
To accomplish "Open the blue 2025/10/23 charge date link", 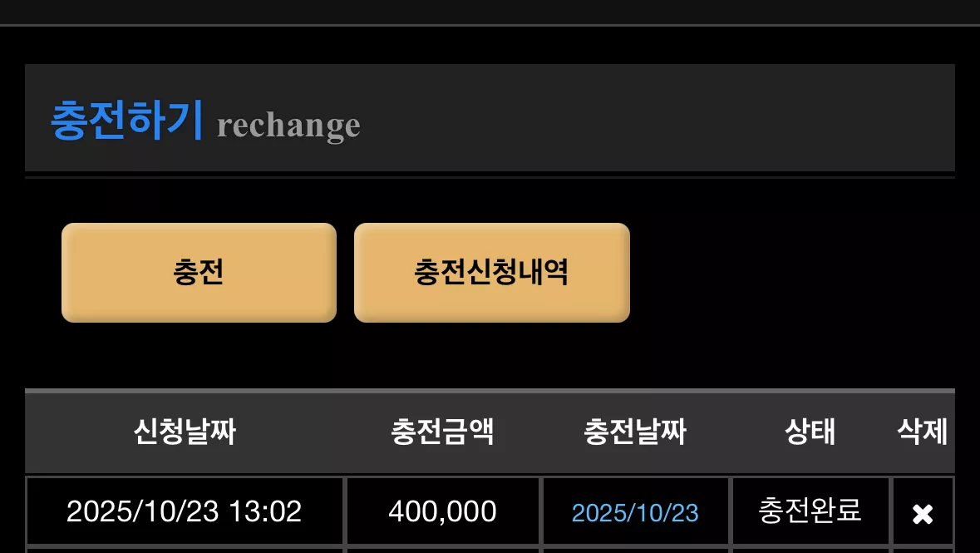I will pos(635,513).
